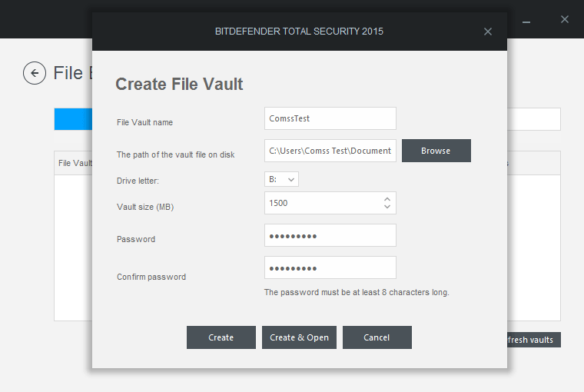Click the 'Drive letter:' label

(138, 181)
